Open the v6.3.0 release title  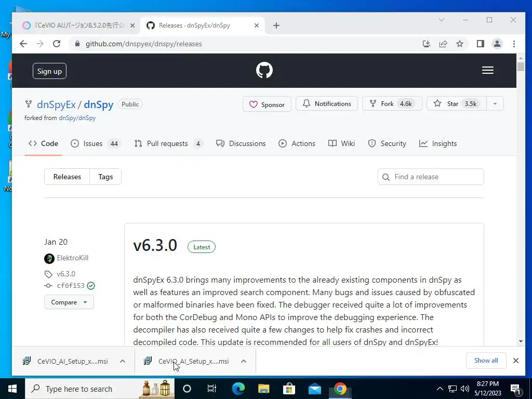[x=155, y=245]
